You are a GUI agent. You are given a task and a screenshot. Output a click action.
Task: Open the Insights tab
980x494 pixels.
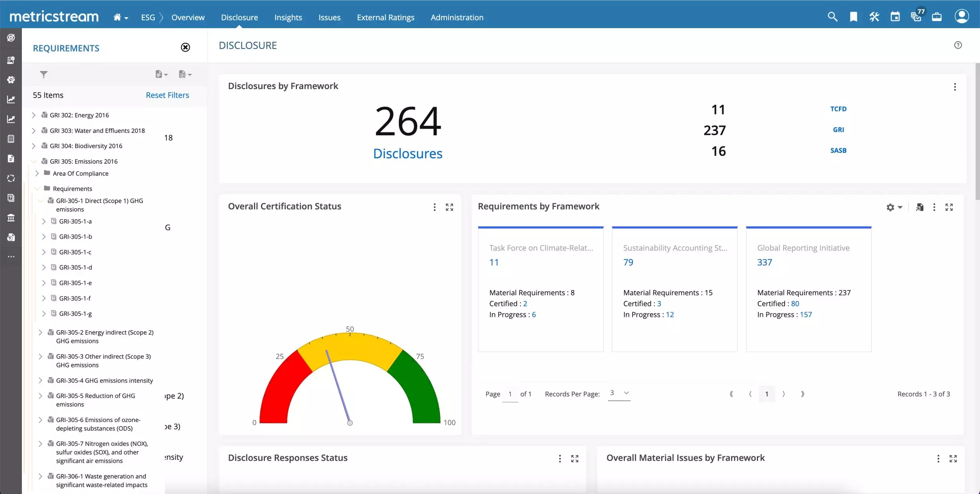click(x=288, y=17)
